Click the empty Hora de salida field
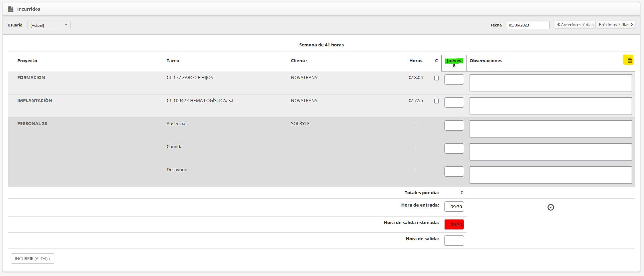 (454, 241)
